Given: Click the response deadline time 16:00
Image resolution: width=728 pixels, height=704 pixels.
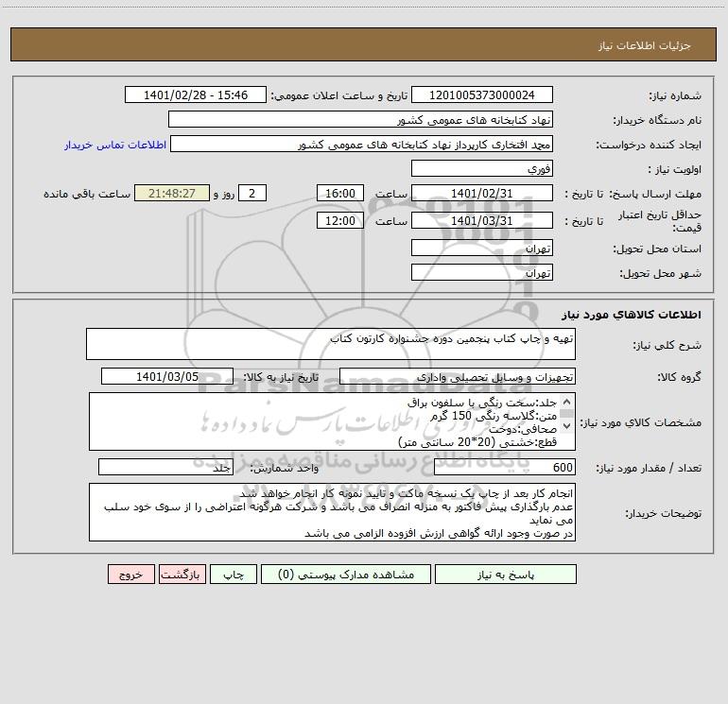Looking at the screenshot, I should click(x=340, y=193).
